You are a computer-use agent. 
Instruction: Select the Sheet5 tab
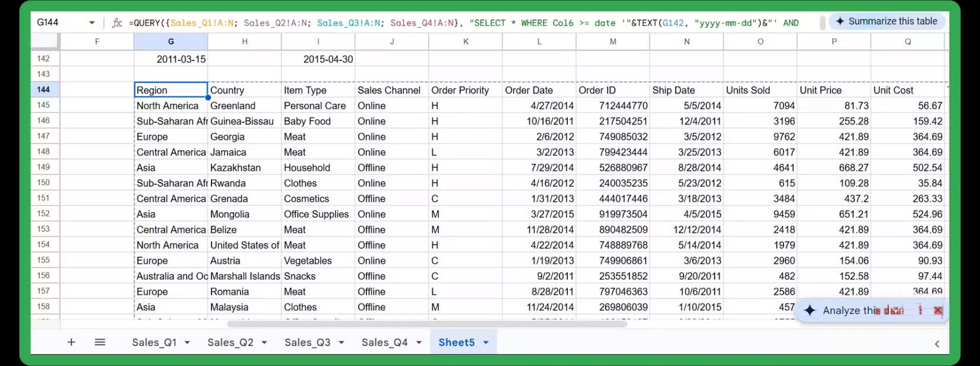click(457, 342)
